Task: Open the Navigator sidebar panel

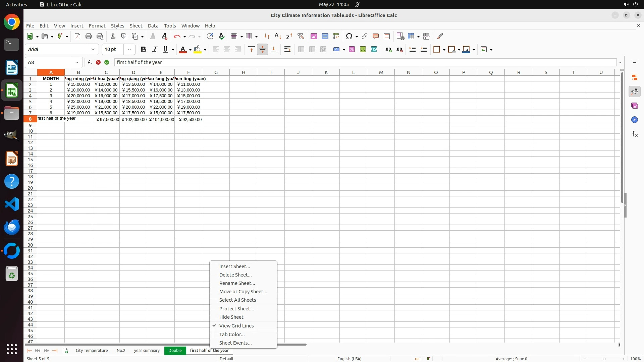Action: coord(634,120)
